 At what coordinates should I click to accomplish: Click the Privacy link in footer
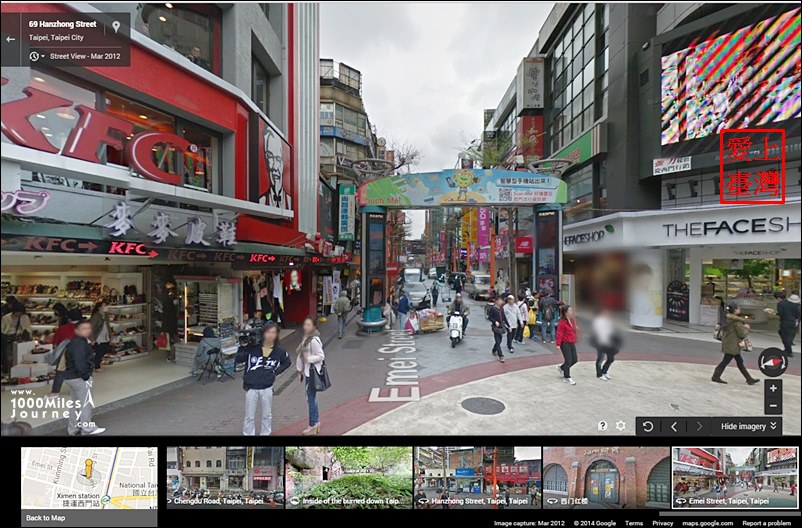tap(663, 523)
